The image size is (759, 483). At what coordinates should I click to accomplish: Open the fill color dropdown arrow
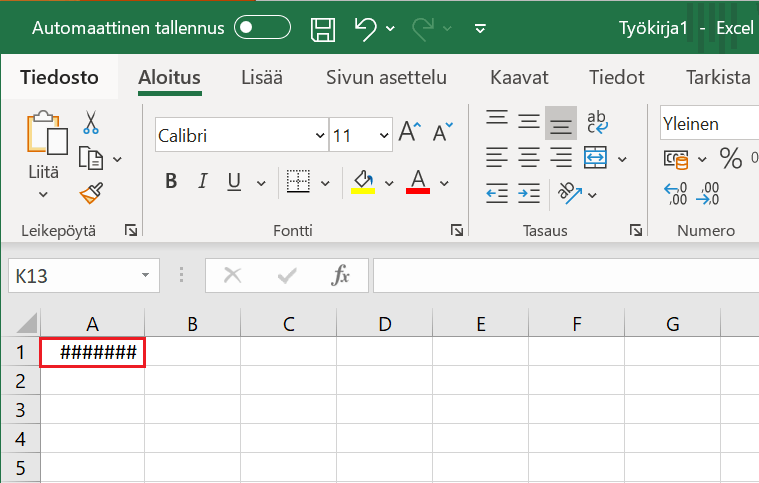[389, 183]
